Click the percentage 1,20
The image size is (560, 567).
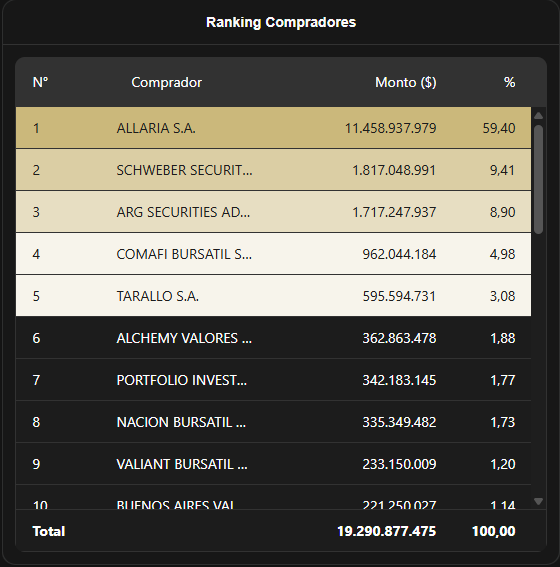pos(503,464)
